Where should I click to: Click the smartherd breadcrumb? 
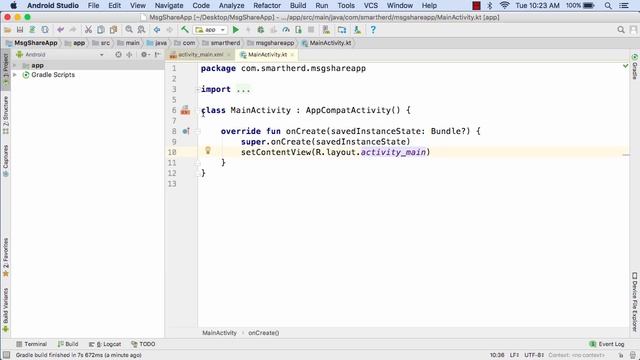[x=221, y=43]
